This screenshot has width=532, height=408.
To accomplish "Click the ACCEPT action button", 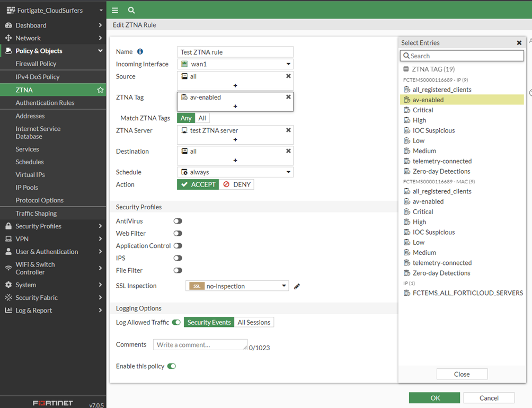I will [198, 184].
